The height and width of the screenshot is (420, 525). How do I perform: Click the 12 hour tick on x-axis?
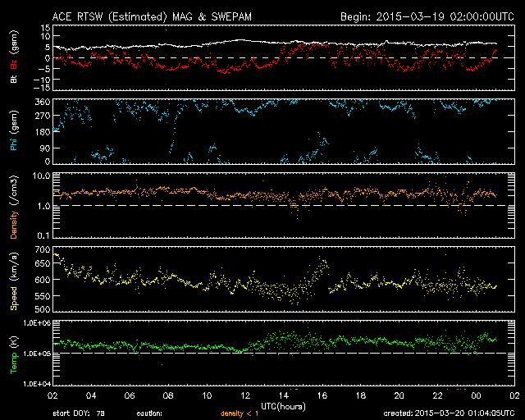coord(244,396)
